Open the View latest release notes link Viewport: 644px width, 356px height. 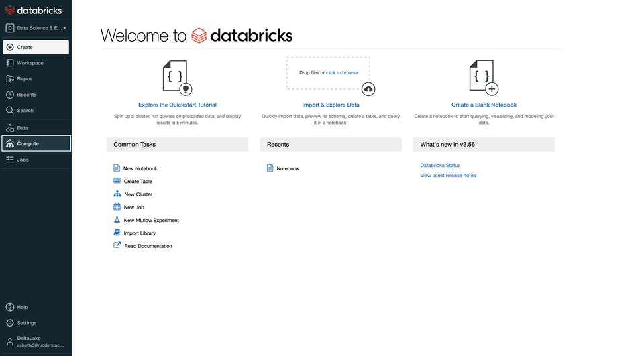coord(447,176)
